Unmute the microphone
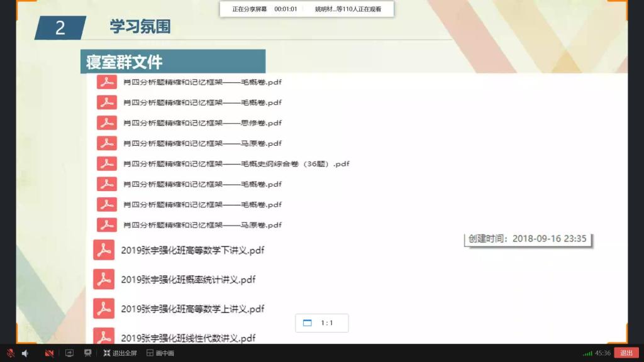The height and width of the screenshot is (362, 644). coord(9,353)
